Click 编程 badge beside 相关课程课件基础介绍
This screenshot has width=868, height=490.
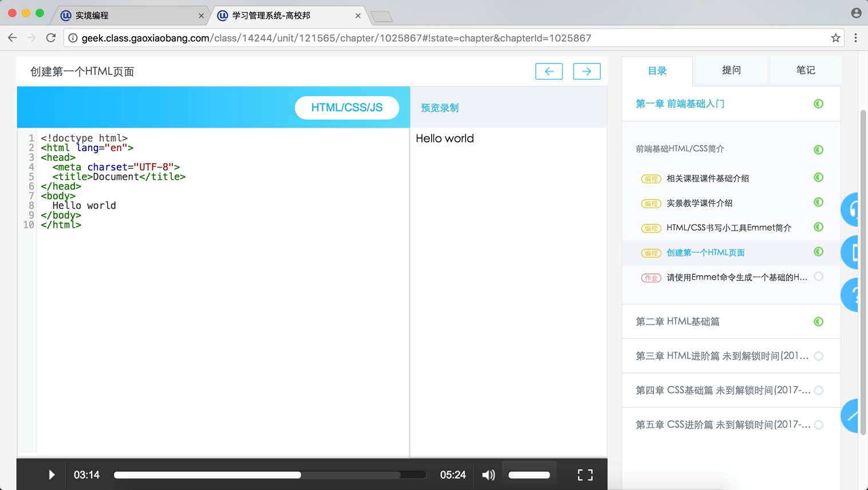651,179
